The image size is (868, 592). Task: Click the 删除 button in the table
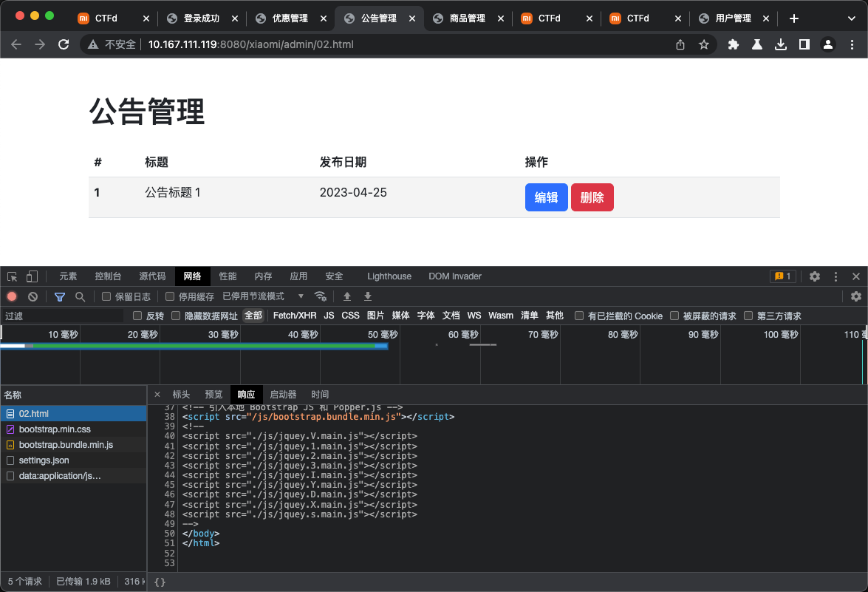592,197
